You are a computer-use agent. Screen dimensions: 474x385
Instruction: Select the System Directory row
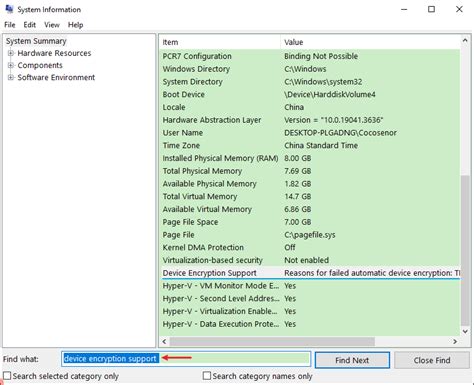coord(310,82)
